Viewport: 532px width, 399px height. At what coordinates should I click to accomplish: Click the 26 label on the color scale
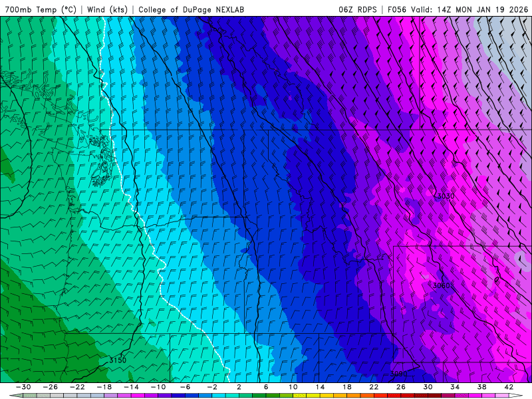(x=401, y=387)
